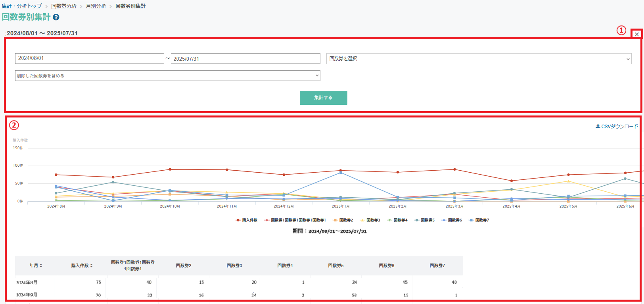The width and height of the screenshot is (644, 304).
Task: Click 回数券3 value 20 for 2024年8月
Action: click(x=254, y=282)
